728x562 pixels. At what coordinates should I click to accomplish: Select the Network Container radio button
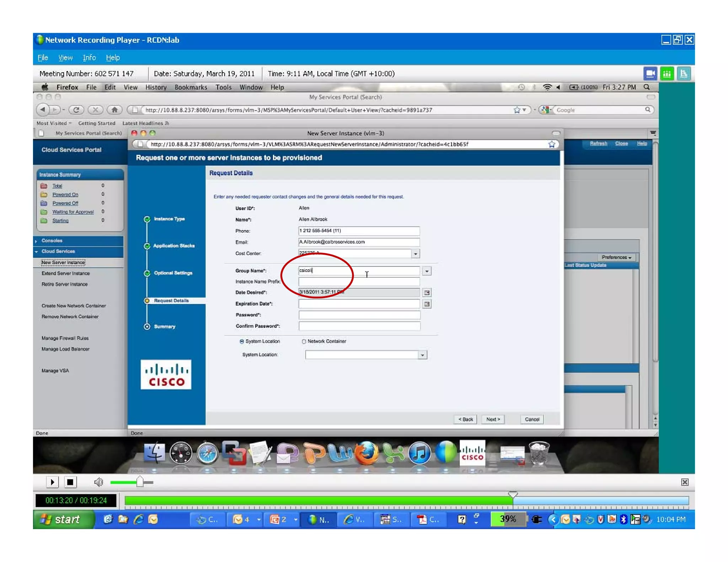click(304, 341)
